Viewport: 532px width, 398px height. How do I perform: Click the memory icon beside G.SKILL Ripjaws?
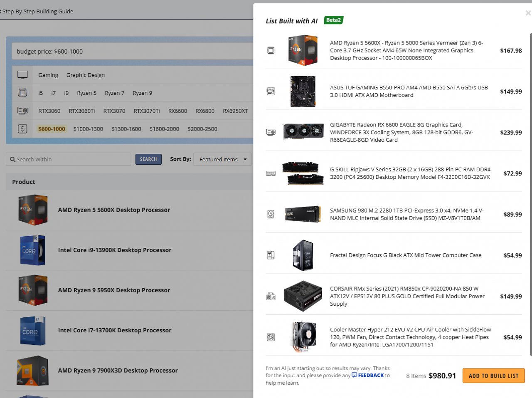pos(271,173)
